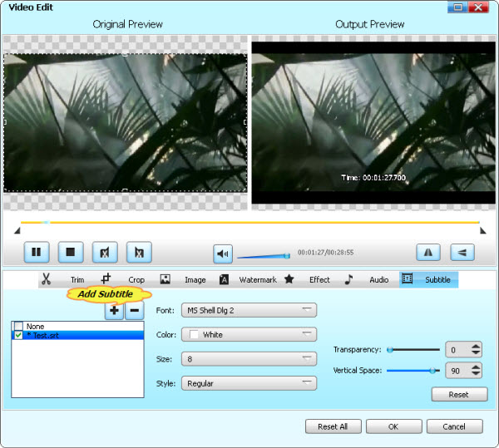Decrease Vertical Space with the down arrow
The image size is (499, 448).
(x=476, y=373)
